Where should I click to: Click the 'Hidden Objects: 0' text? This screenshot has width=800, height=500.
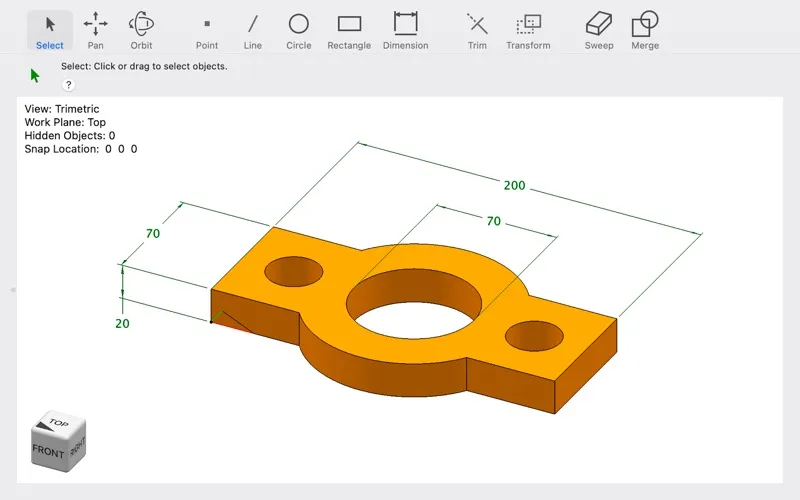click(x=69, y=135)
